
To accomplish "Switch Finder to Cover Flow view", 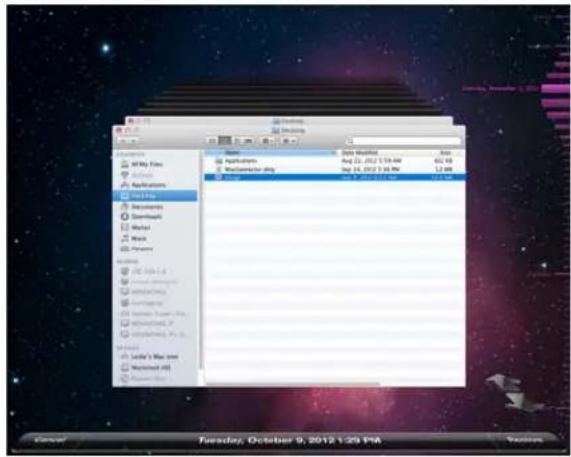I will tap(248, 141).
